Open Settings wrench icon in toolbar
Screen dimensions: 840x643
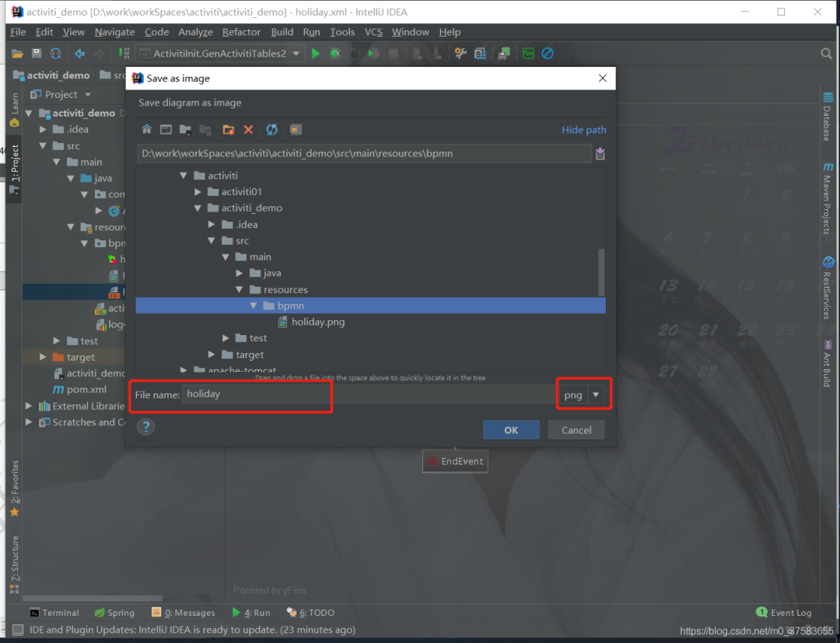(x=460, y=54)
